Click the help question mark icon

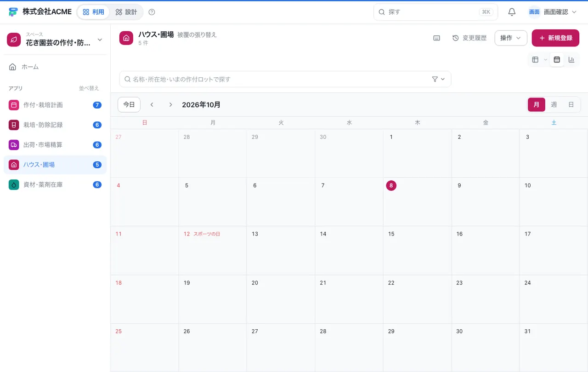152,12
